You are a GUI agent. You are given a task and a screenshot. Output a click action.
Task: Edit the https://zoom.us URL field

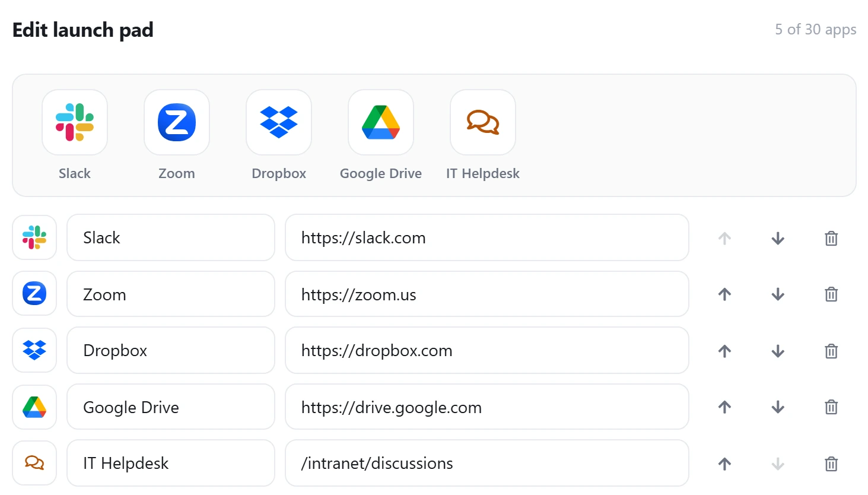tap(487, 294)
